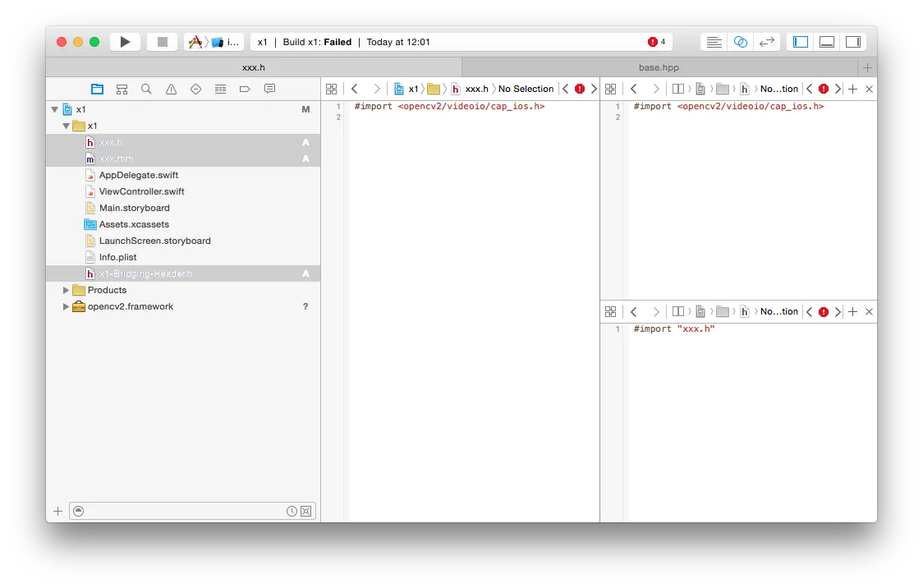Click x1 project in main jump bar
Viewport: 923px width, 588px height.
tap(406, 89)
